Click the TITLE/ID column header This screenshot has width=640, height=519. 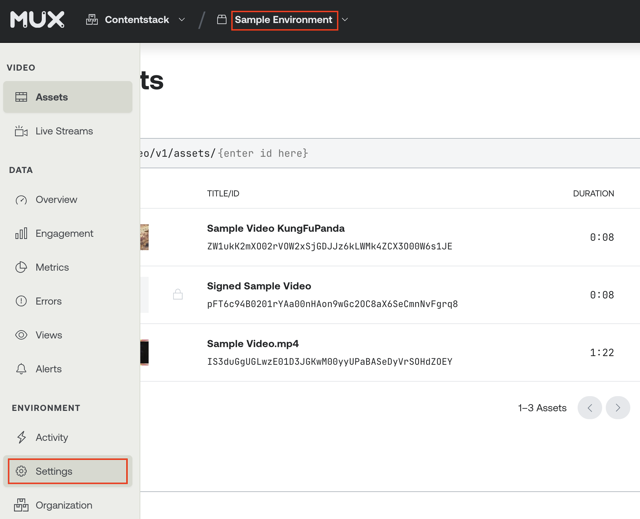point(223,193)
